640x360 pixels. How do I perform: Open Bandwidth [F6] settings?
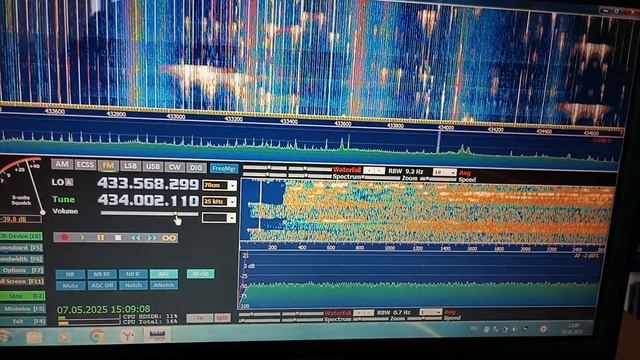click(21, 259)
